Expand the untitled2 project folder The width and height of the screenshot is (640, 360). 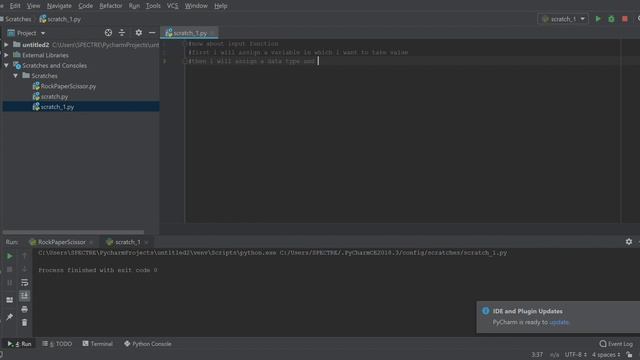[x=6, y=45]
